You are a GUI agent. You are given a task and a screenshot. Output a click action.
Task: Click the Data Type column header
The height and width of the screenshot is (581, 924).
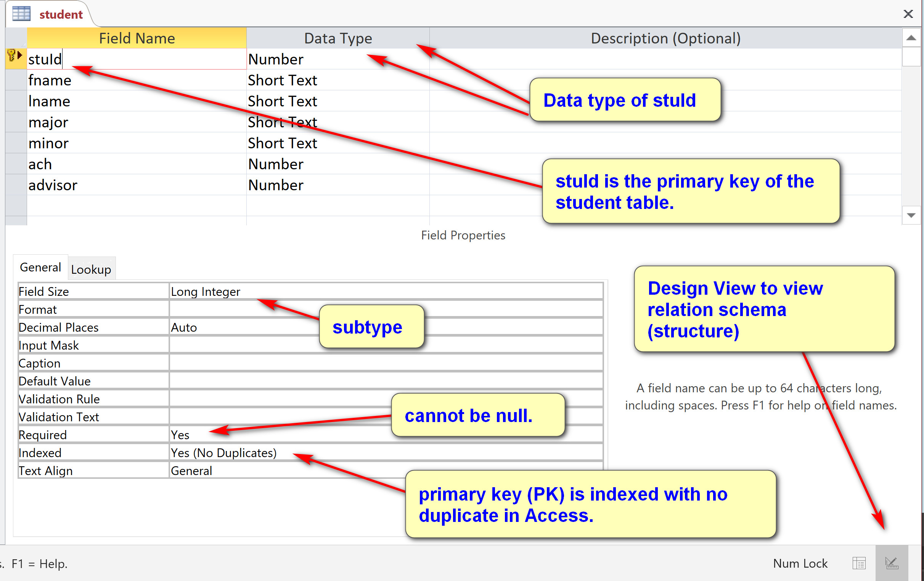click(x=338, y=38)
